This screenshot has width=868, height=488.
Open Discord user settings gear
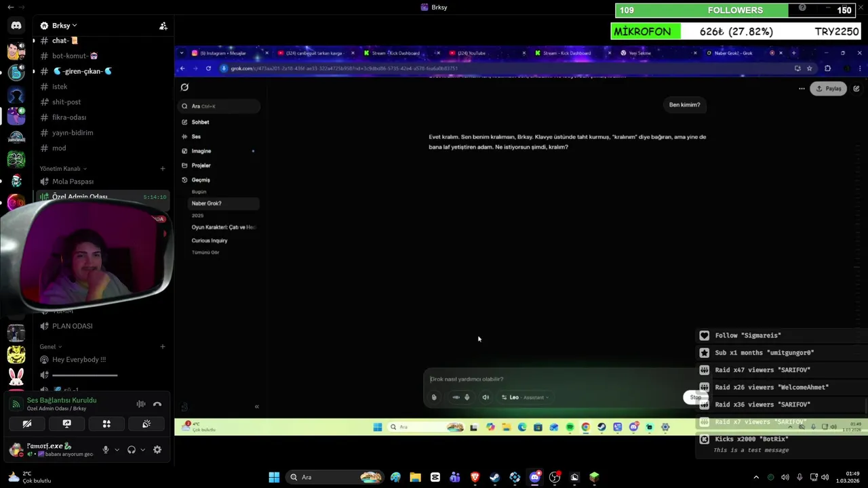157,449
